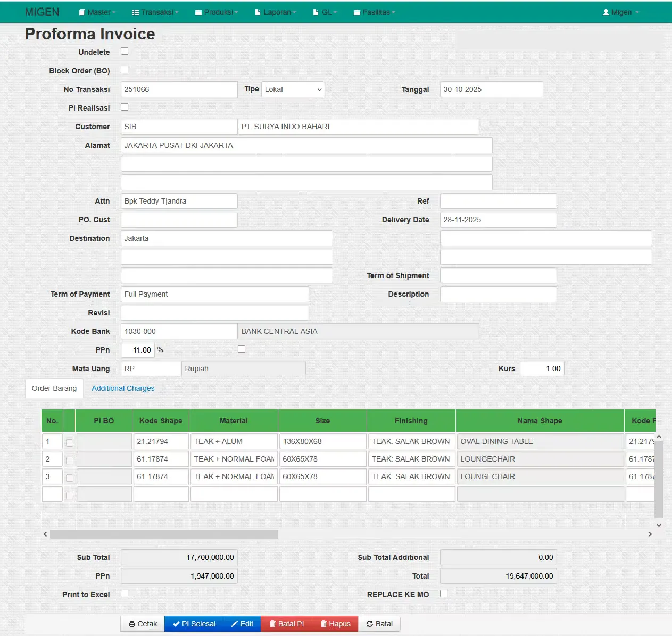This screenshot has width=672, height=636.
Task: Tick the PI Realisasi checkbox
Action: [125, 107]
